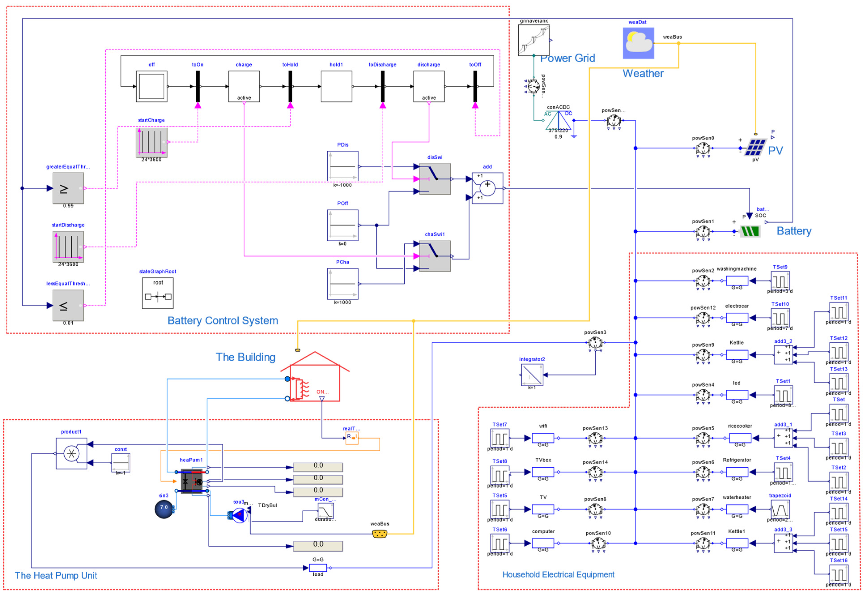Select the heaPum1 heat pump block

click(192, 481)
